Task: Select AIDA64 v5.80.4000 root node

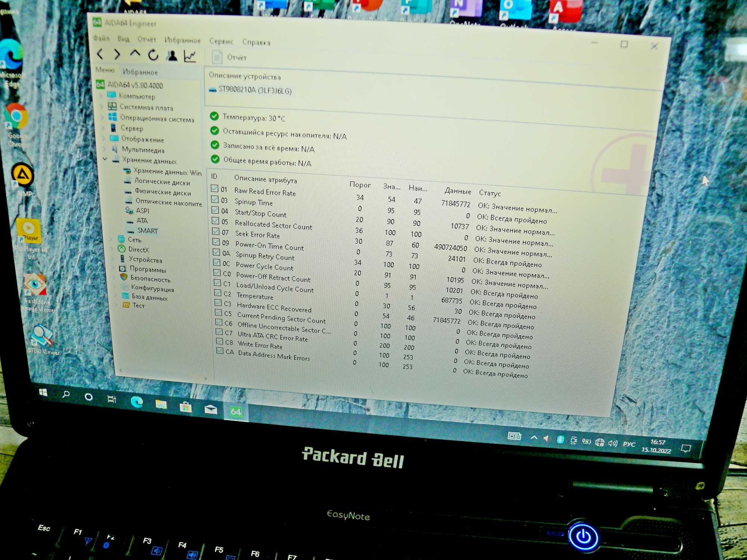Action: pyautogui.click(x=130, y=85)
